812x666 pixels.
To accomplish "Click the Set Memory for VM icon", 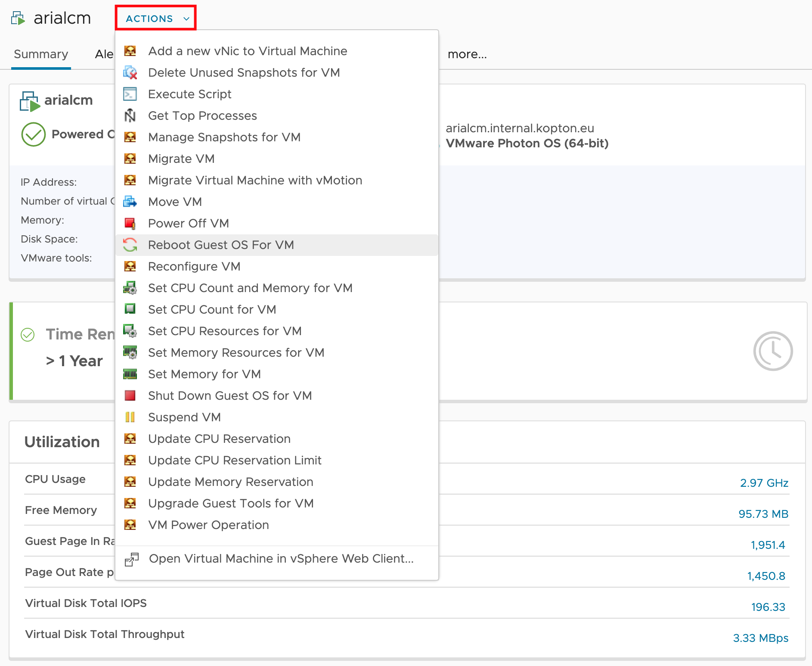I will 130,374.
